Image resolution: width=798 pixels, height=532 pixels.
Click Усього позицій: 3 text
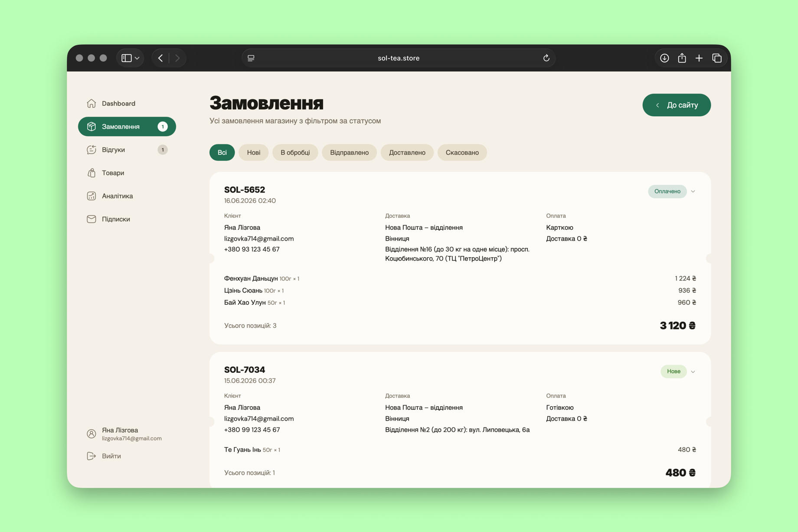point(250,326)
